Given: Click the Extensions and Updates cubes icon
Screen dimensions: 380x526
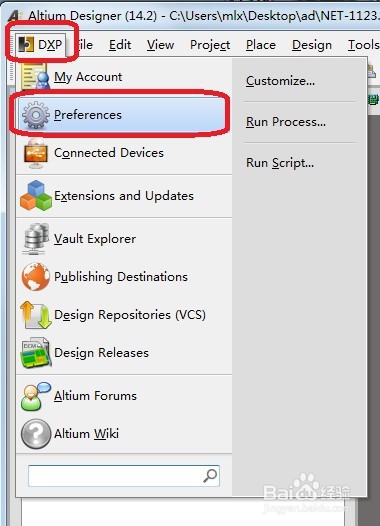Looking at the screenshot, I should pyautogui.click(x=36, y=196).
